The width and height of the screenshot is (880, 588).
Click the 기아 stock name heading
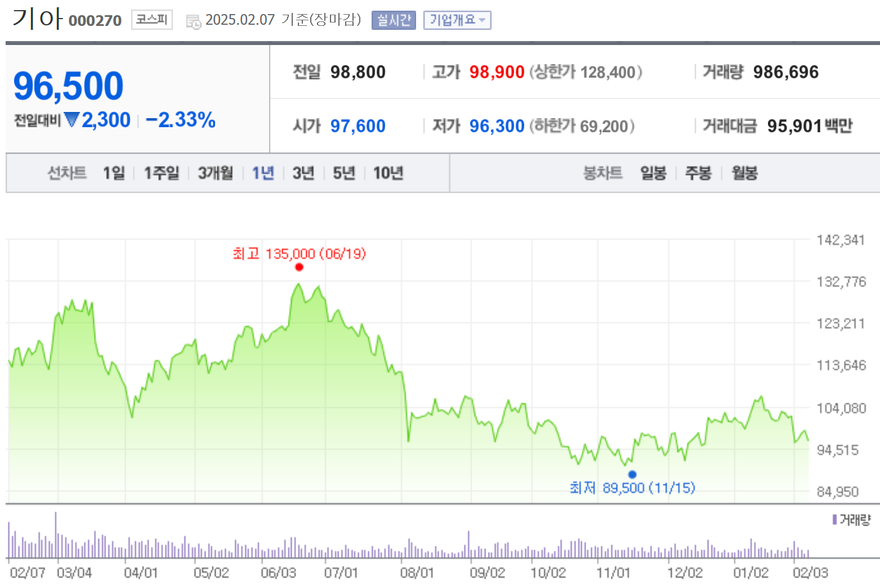point(37,18)
